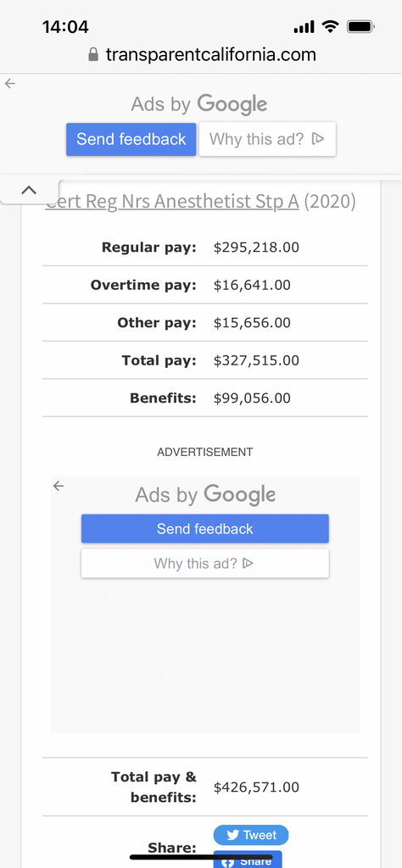
Task: Collapse the top ad with the chevron-up tab
Action: coord(29,190)
